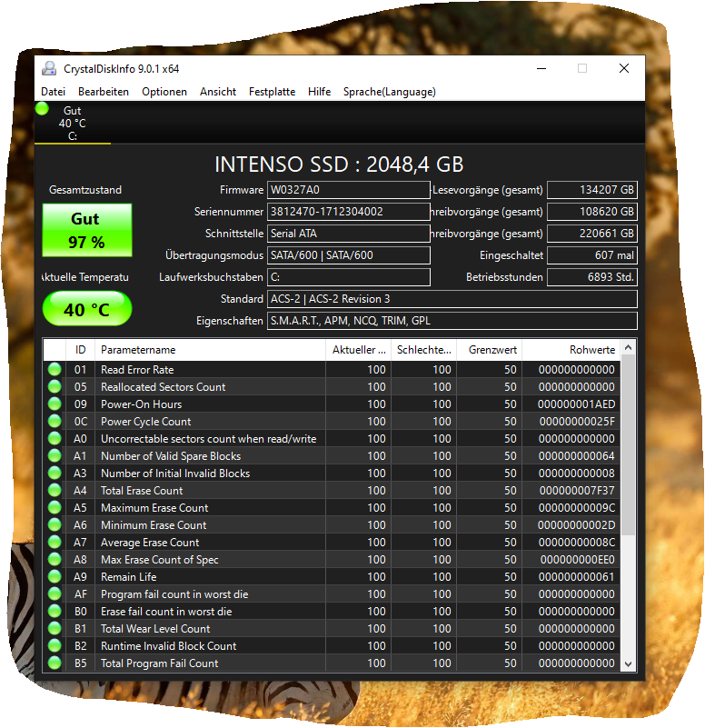Click the Übertragungsmodus field SATA/600
This screenshot has width=705, height=728.
349,255
